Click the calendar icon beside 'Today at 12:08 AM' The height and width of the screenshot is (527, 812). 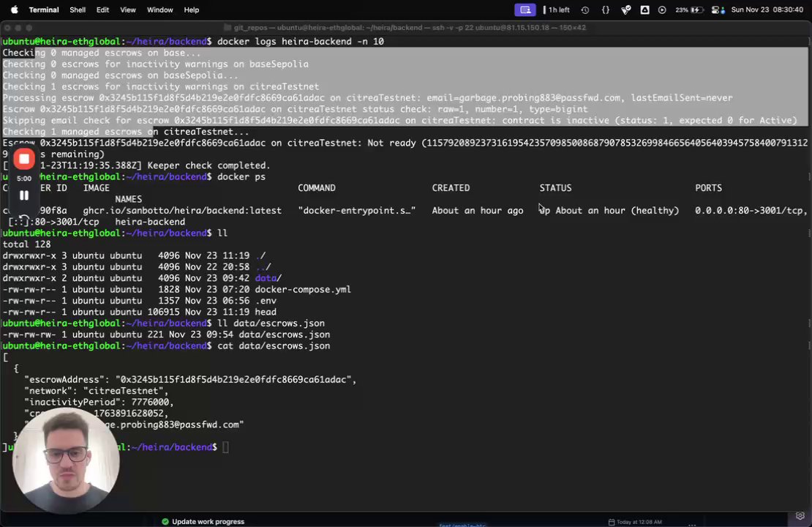click(x=612, y=522)
